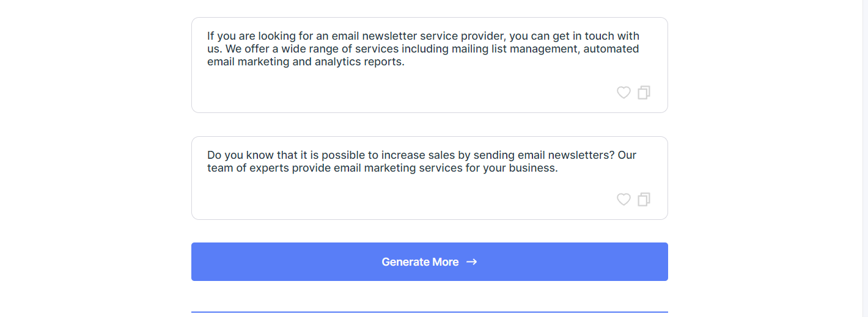Click the arrow icon beside Generate More
Screen dimensions: 868x317
[471, 262]
